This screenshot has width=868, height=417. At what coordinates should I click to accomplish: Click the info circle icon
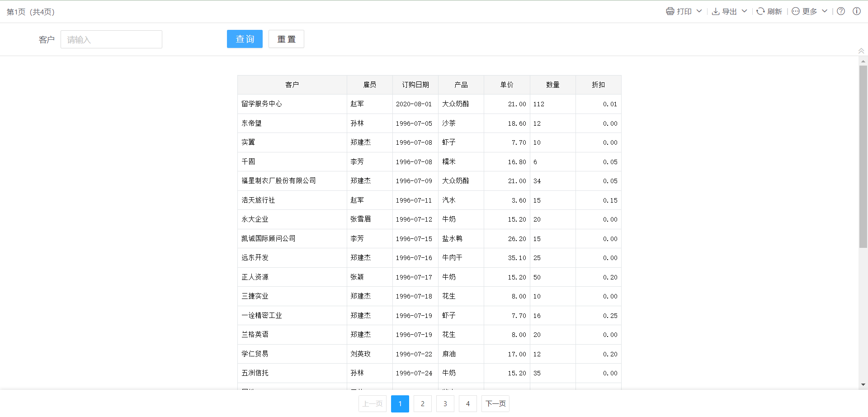point(857,11)
